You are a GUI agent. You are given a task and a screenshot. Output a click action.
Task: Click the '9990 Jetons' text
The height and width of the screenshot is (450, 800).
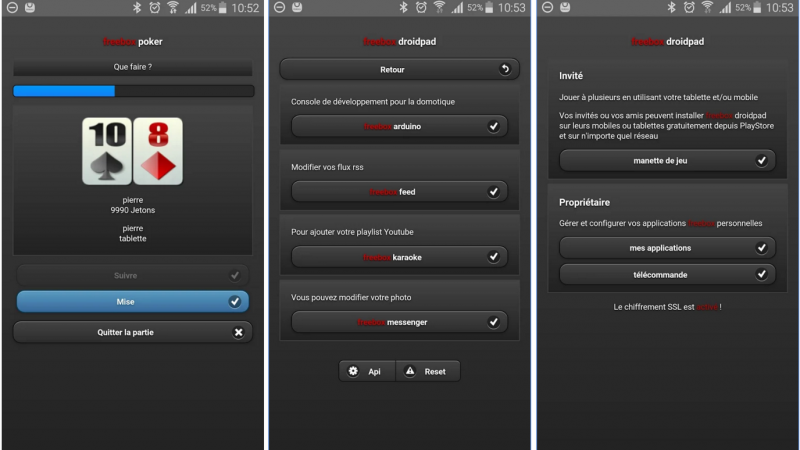[x=133, y=210]
